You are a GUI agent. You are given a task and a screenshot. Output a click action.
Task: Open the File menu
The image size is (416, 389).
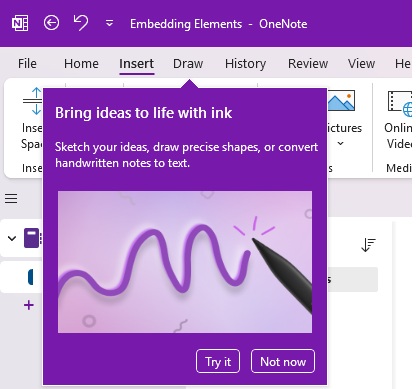[27, 63]
